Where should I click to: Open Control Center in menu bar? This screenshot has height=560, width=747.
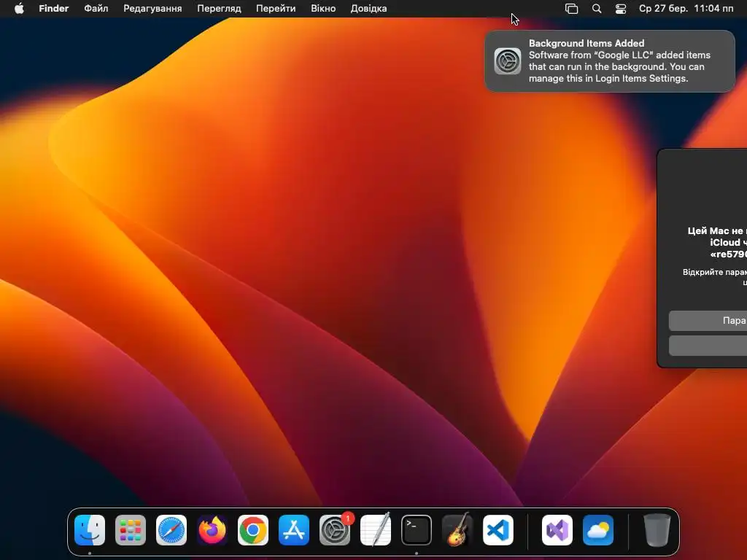click(x=621, y=9)
